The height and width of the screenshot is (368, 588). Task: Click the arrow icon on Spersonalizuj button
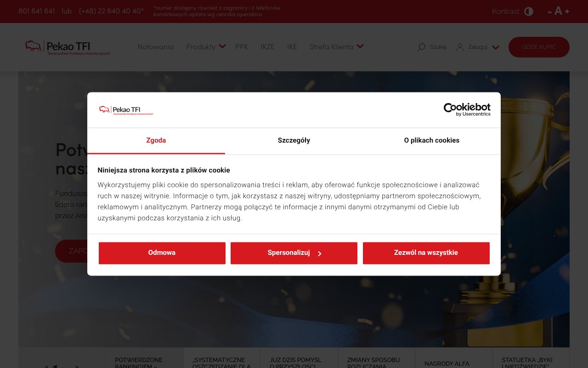coord(320,253)
